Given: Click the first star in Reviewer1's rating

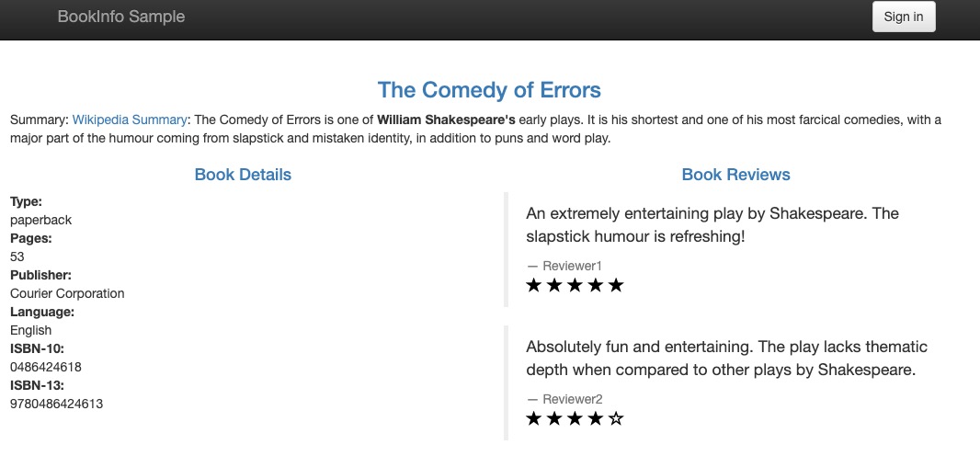Looking at the screenshot, I should (534, 286).
